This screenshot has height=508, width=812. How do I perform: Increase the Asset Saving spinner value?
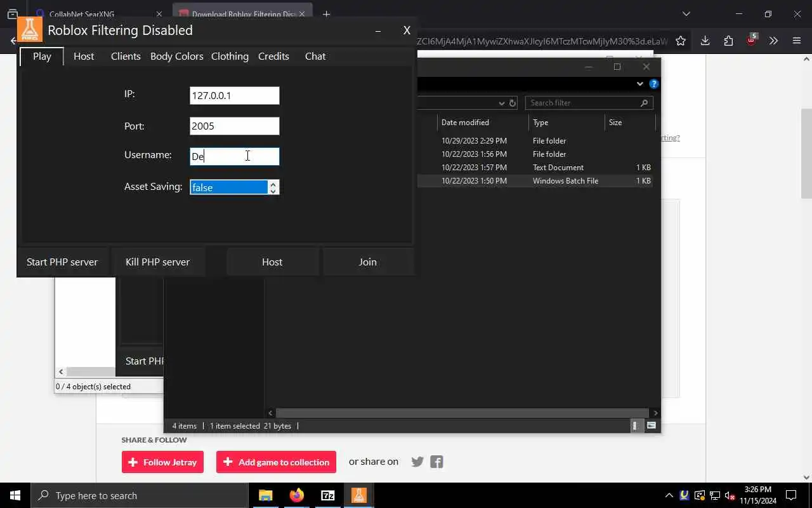click(273, 184)
